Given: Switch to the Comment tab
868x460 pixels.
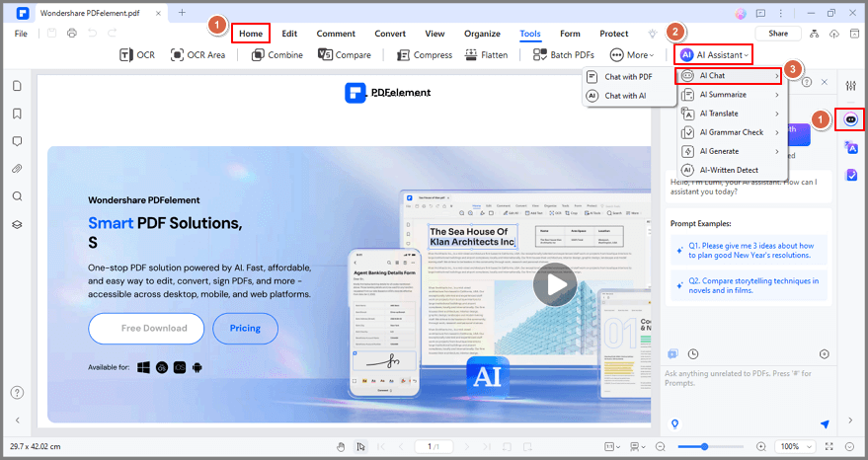Looking at the screenshot, I should (x=336, y=34).
